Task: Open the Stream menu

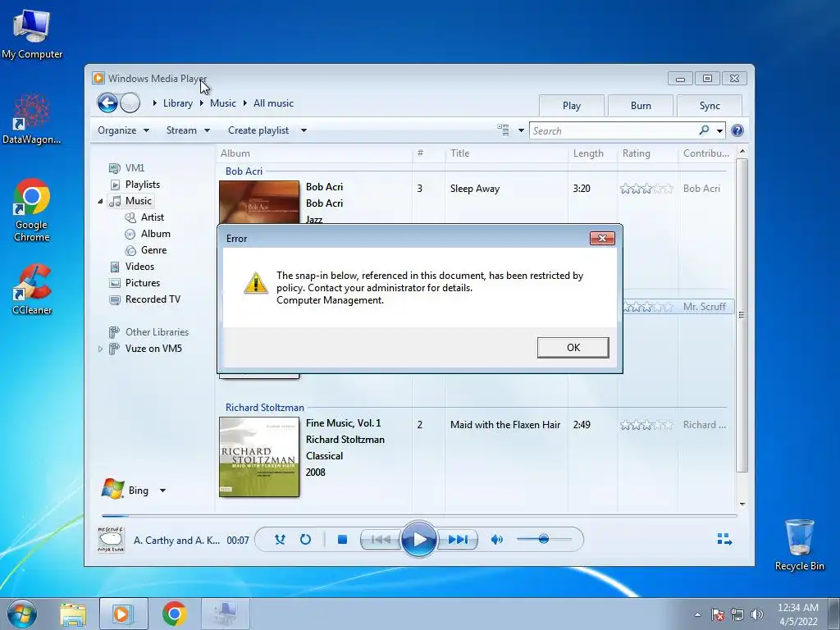Action: tap(188, 130)
